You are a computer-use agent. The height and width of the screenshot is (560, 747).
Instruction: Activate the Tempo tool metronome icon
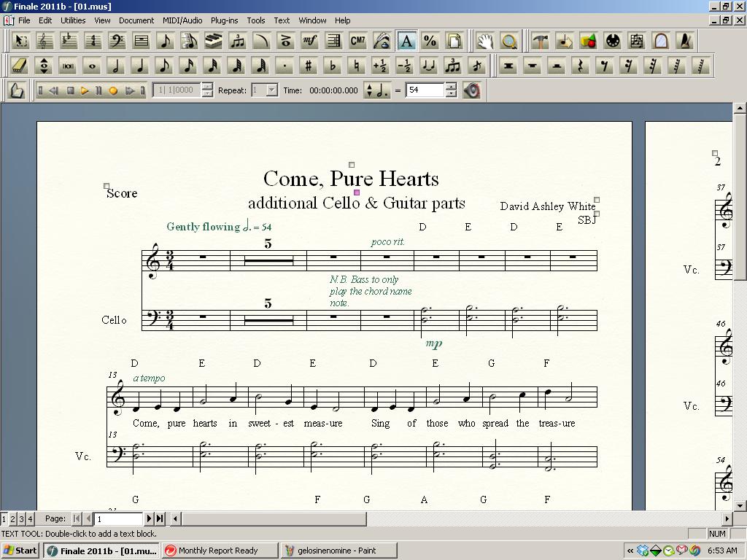coord(684,41)
